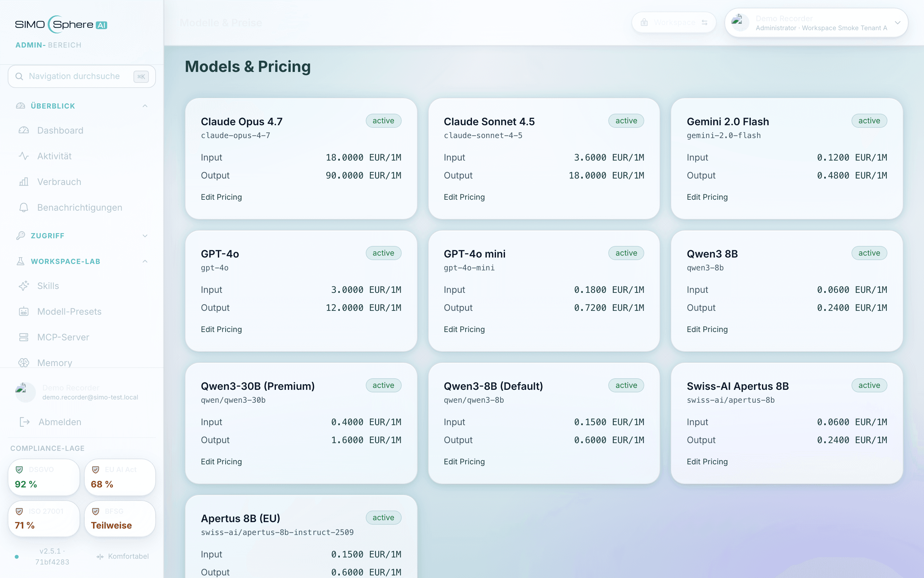Click the search magnifier icon in navigation
This screenshot has width=924, height=578.
pyautogui.click(x=19, y=76)
